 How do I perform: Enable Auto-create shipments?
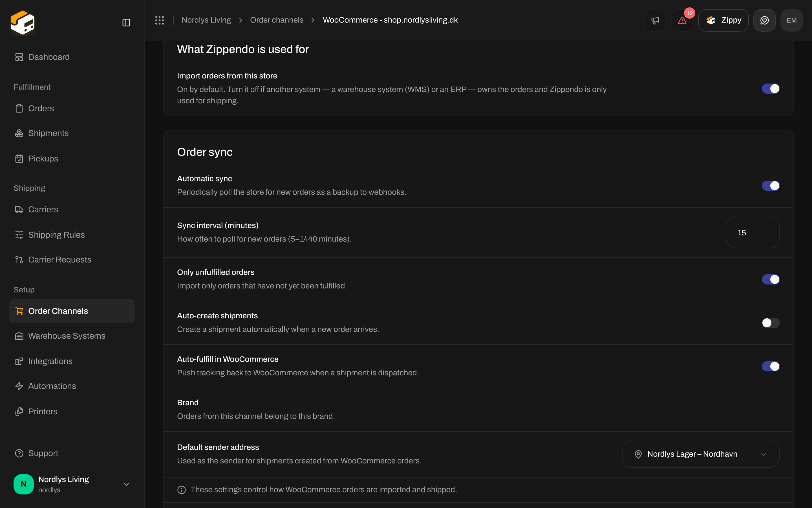point(770,323)
